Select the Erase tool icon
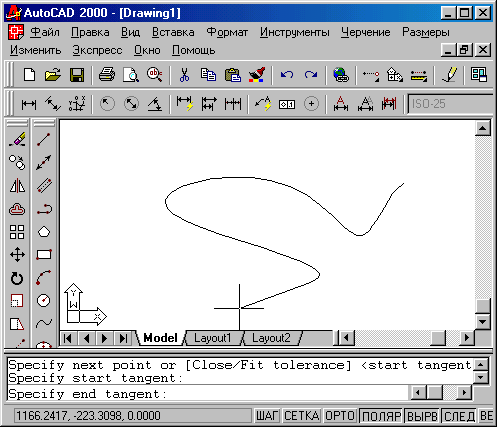The height and width of the screenshot is (427, 497). [17, 140]
